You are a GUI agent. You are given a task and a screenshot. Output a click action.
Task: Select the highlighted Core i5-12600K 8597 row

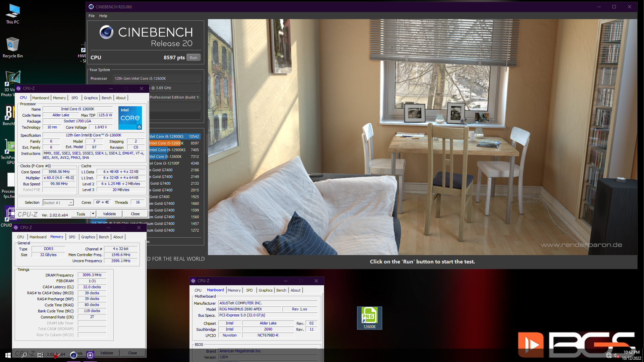click(174, 143)
